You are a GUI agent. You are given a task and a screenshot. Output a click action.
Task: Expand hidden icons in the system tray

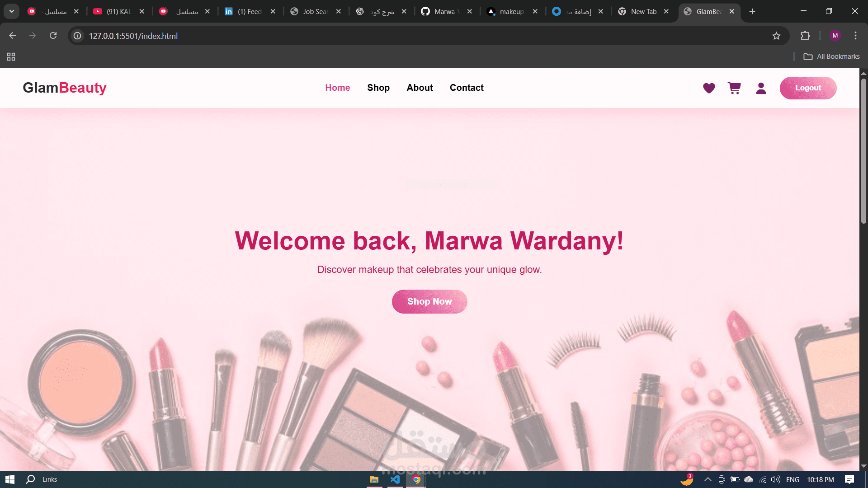(x=708, y=479)
